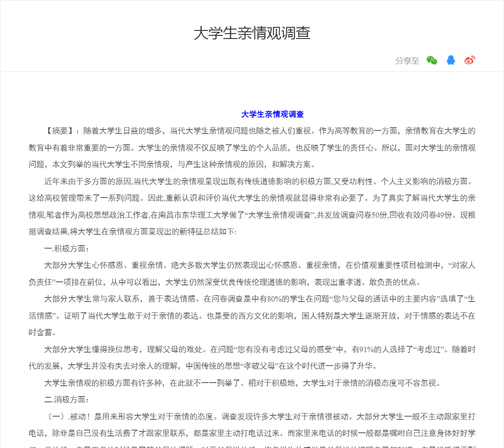Select the 【摘要】 label in the abstract
The width and height of the screenshot is (504, 448).
point(60,131)
